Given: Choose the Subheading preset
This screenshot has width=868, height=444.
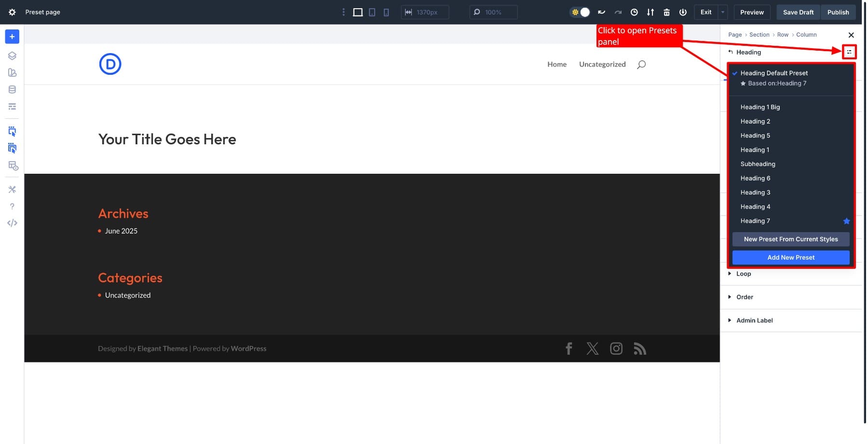Looking at the screenshot, I should [x=758, y=164].
